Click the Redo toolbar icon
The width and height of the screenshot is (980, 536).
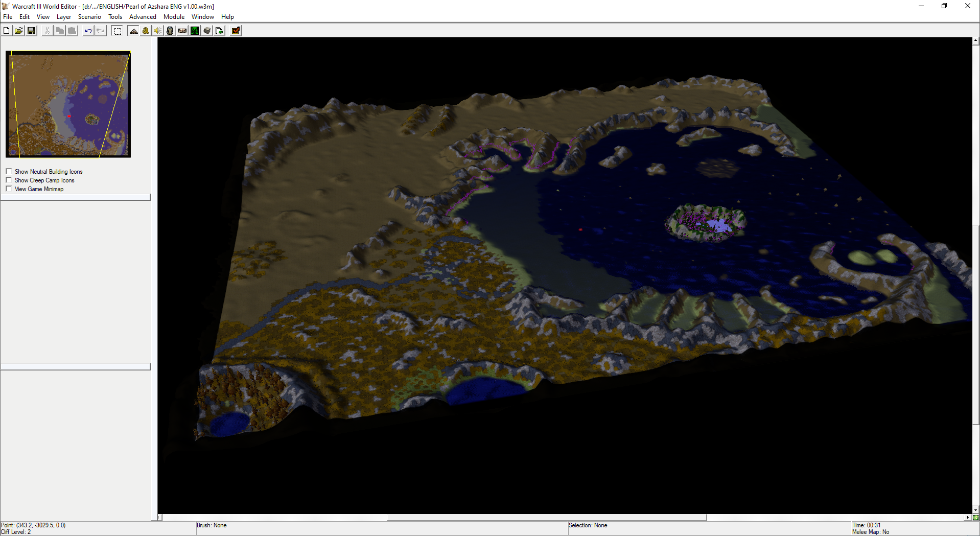(x=101, y=31)
